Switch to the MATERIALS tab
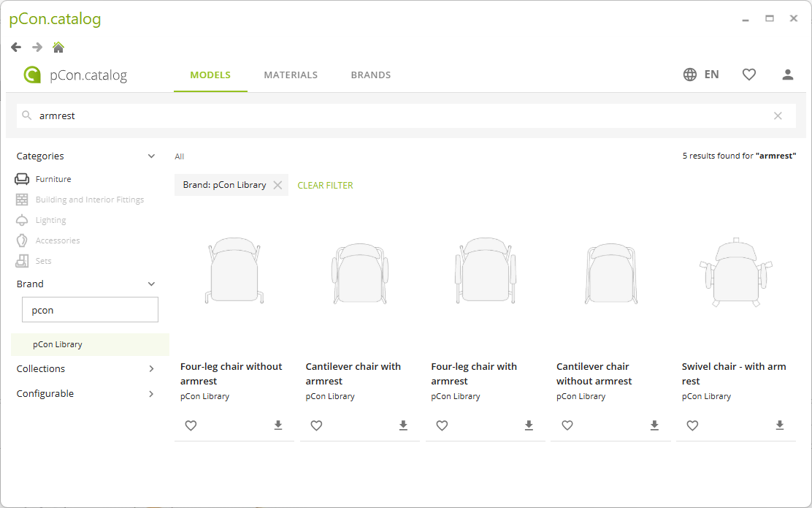The image size is (812, 508). tap(291, 75)
